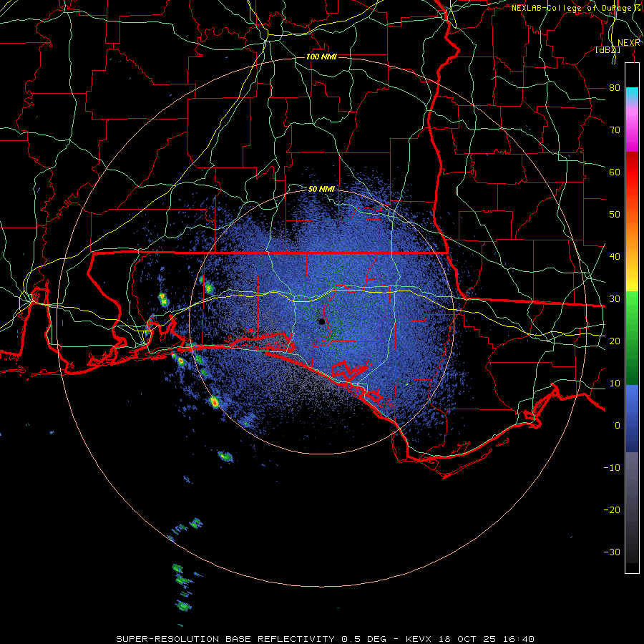This screenshot has height=644, width=644.
Task: Click the cyan top of the color bar
Action: (x=632, y=94)
